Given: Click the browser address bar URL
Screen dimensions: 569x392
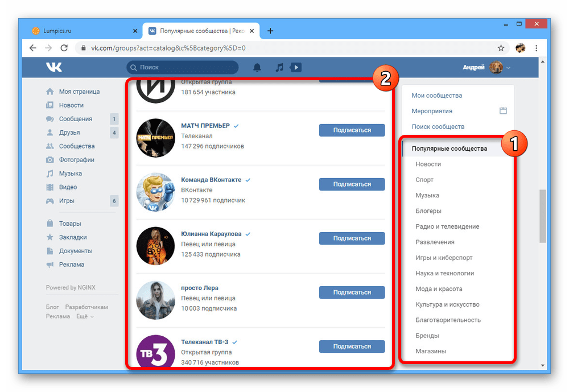Looking at the screenshot, I should coord(168,48).
